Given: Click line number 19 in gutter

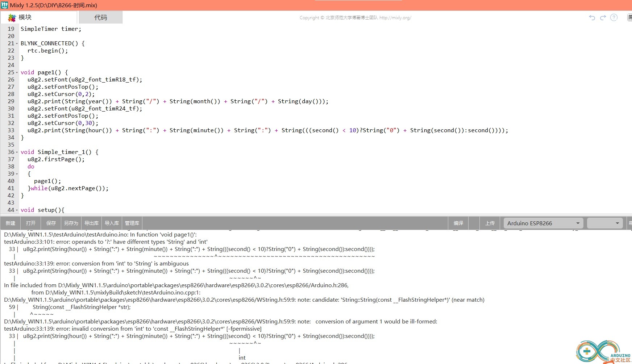Looking at the screenshot, I should [11, 29].
